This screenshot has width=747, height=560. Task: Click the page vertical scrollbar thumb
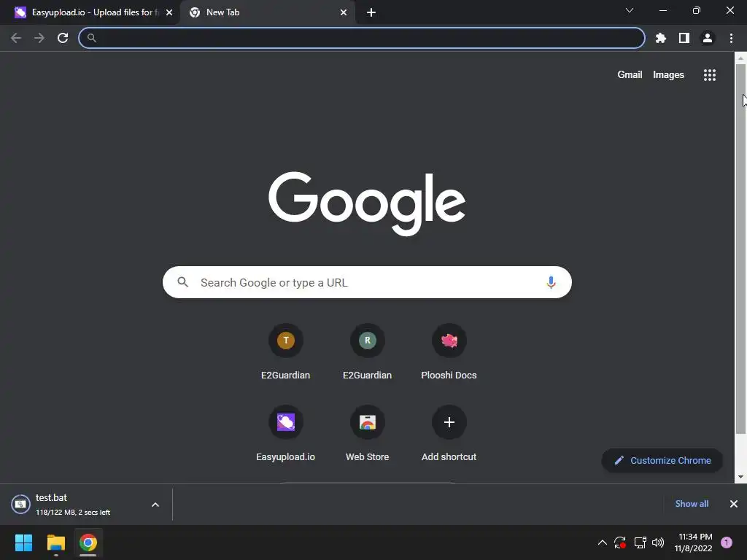pyautogui.click(x=740, y=249)
